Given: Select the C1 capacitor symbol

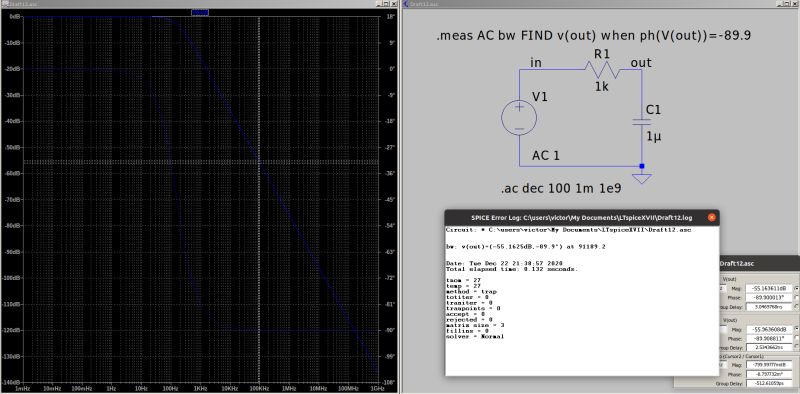Looking at the screenshot, I should click(641, 122).
